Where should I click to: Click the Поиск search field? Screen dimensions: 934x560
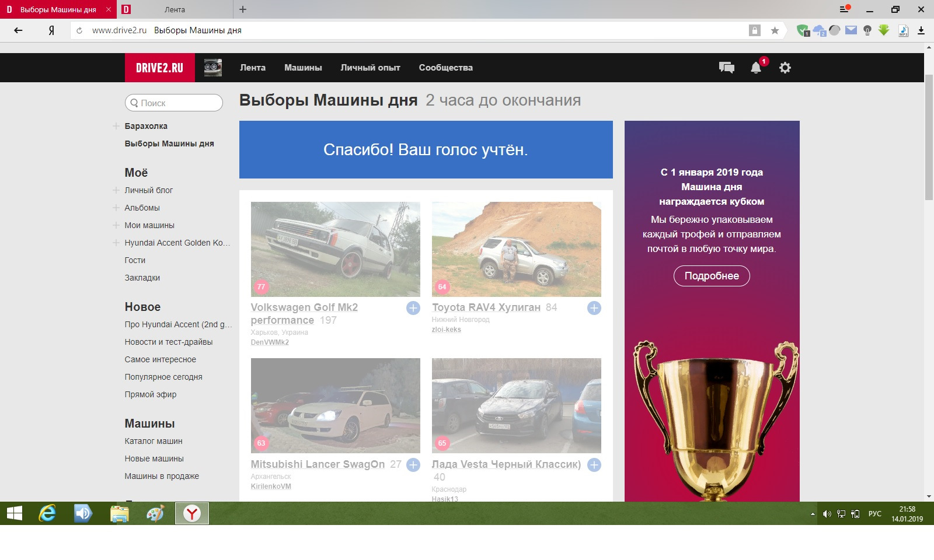pos(174,103)
